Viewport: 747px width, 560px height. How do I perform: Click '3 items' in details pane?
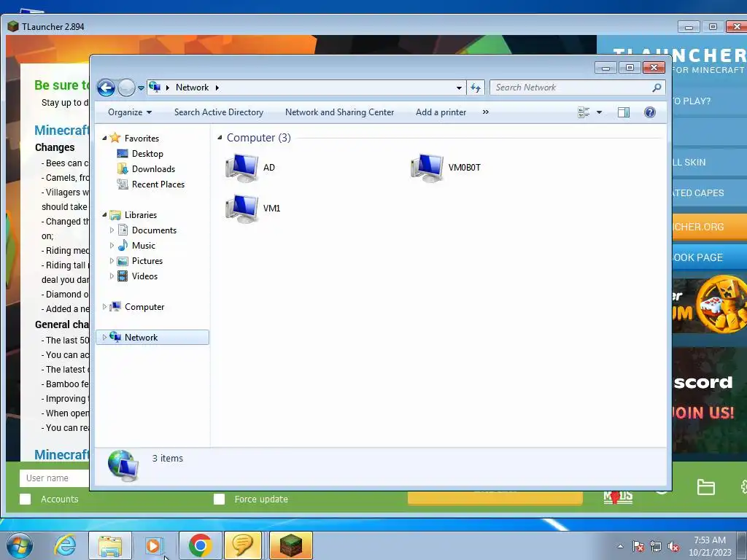[168, 458]
